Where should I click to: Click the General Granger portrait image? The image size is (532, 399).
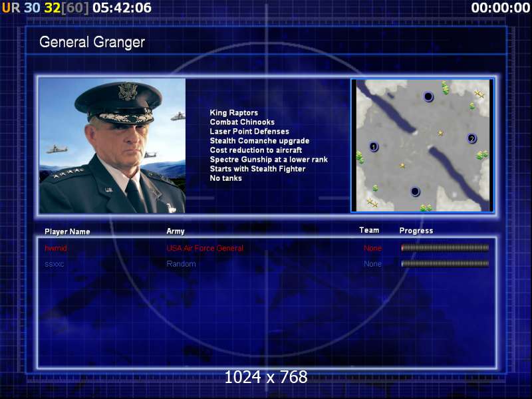coord(112,146)
